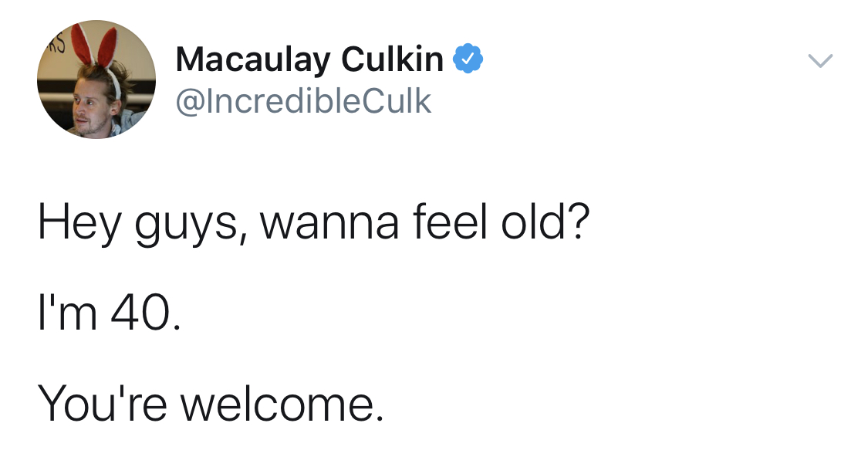Image resolution: width=868 pixels, height=457 pixels.
Task: Click the word "You're" in last line
Action: (x=102, y=403)
